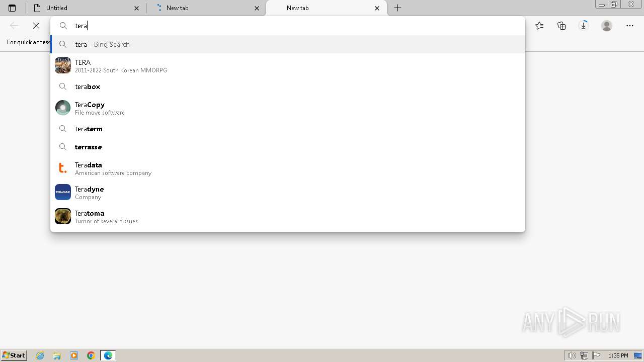This screenshot has width=644, height=362.
Task: Click the Bing Search suggestion magnifier icon
Action: tap(63, 44)
